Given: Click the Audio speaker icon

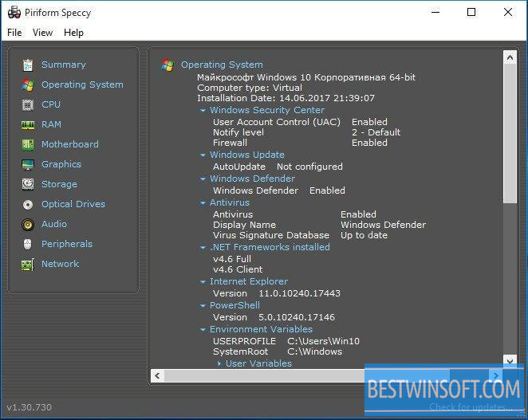Looking at the screenshot, I should click(28, 224).
